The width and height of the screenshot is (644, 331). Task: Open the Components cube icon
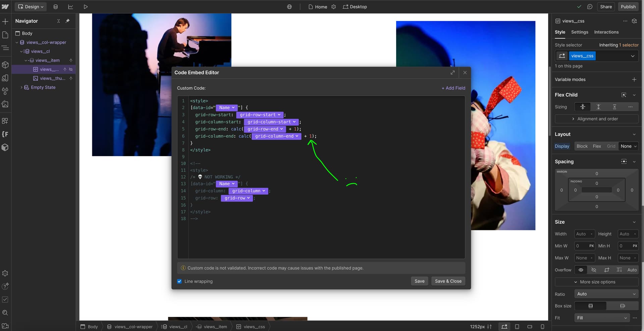tap(5, 65)
